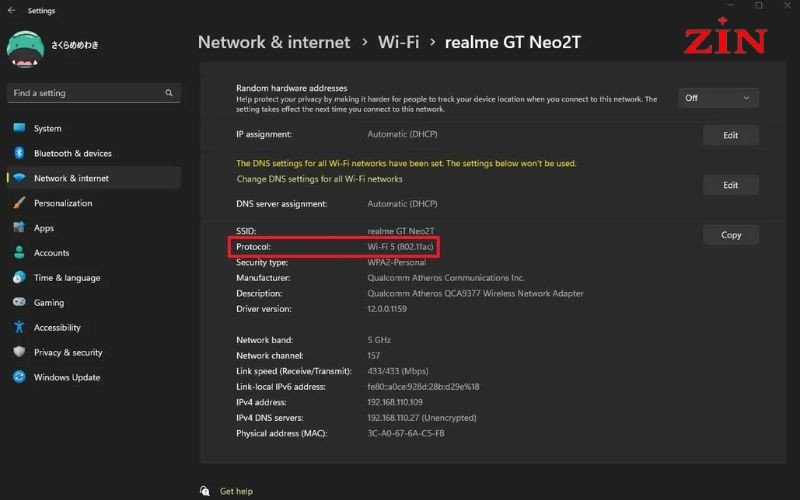Click the search magnifier icon
This screenshot has height=500, width=800.
(x=169, y=93)
